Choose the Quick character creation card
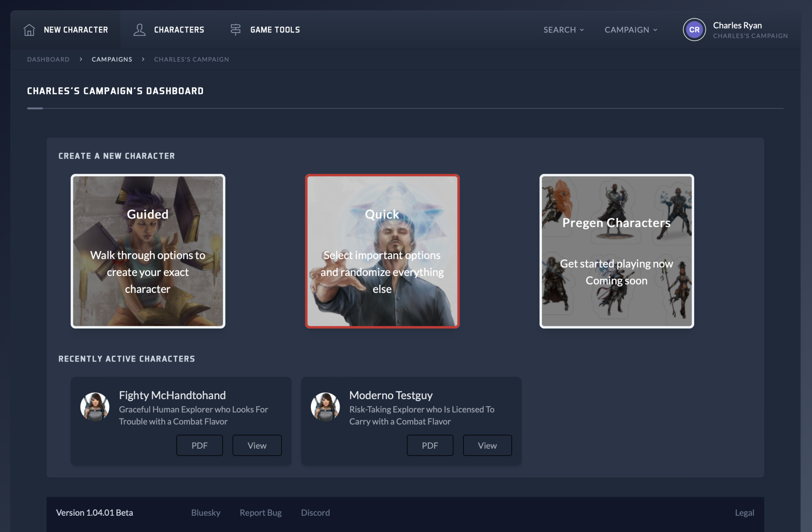This screenshot has height=532, width=812. [x=382, y=251]
